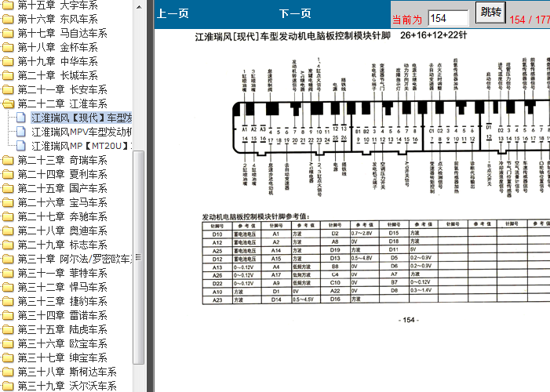Open folder icon for 第十七章 马自达车系
Image resolution: width=550 pixels, height=392 pixels.
click(x=8, y=33)
